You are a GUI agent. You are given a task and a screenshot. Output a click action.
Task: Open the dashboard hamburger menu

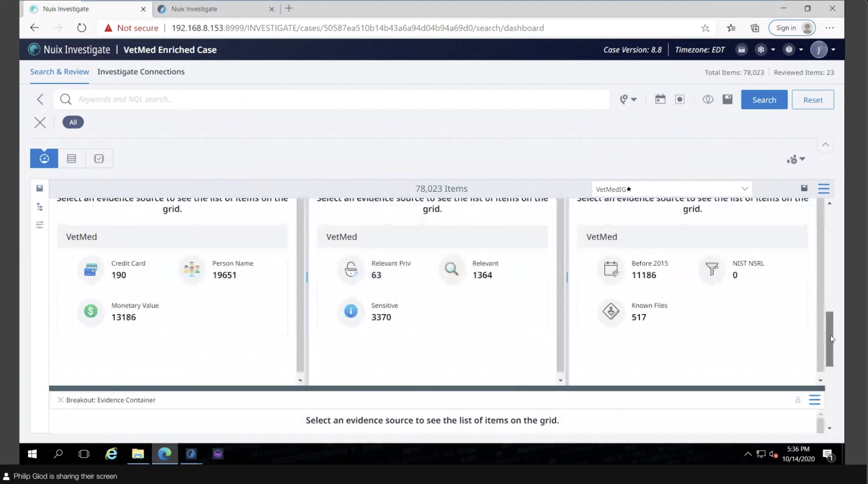pyautogui.click(x=824, y=188)
